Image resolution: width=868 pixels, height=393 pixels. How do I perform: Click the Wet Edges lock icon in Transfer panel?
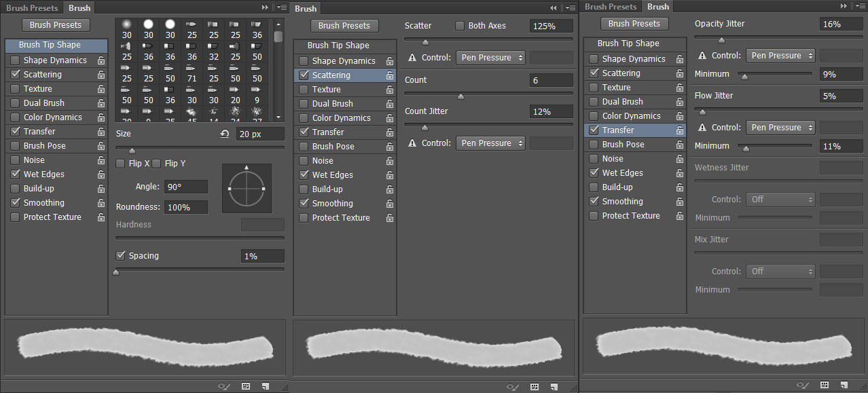click(680, 173)
